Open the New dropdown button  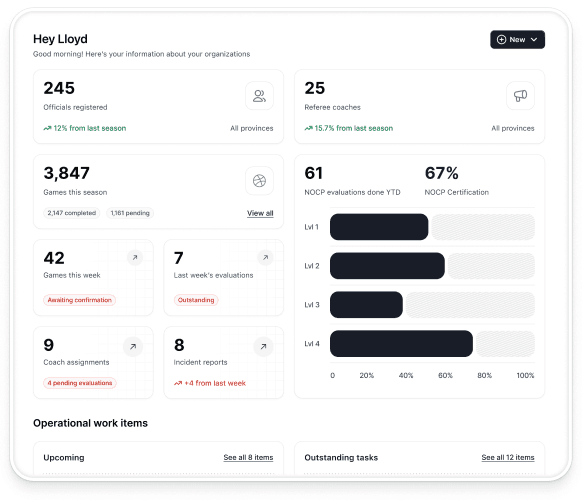[x=517, y=39]
